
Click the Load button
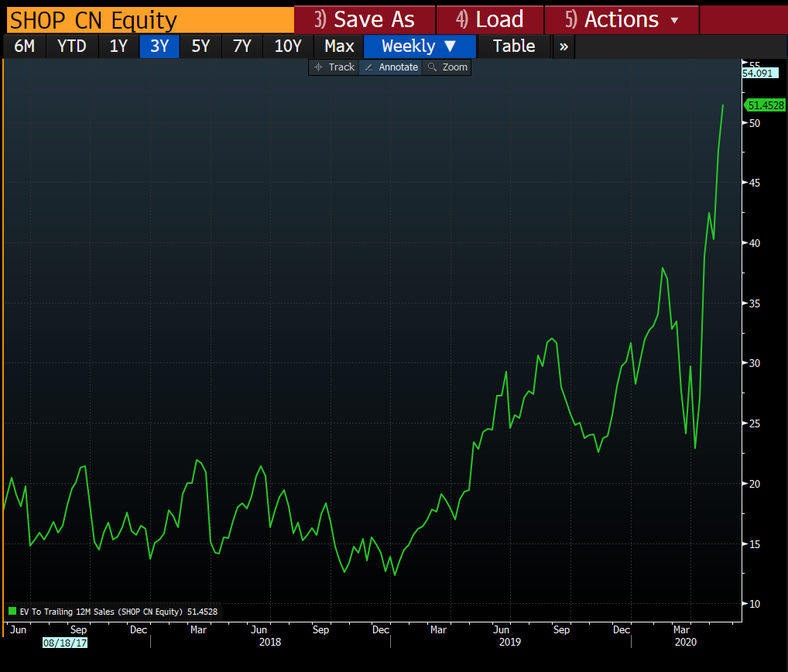point(490,19)
